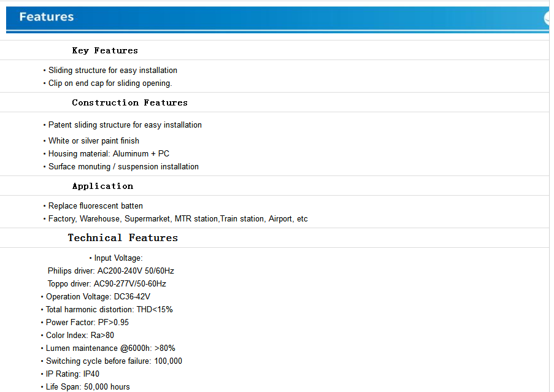The height and width of the screenshot is (392, 554).
Task: Click 'Replace fluorescent batten' bullet
Action: (95, 206)
